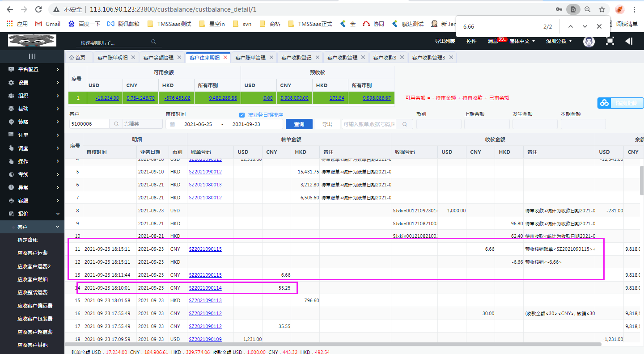Collapse the 客户 sidebar menu
644x354 pixels.
pyautogui.click(x=32, y=227)
